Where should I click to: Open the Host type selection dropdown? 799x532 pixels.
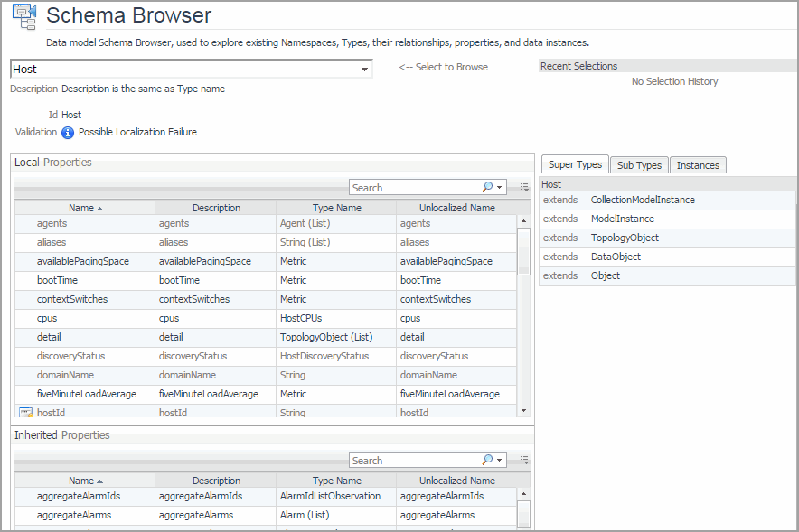point(365,70)
